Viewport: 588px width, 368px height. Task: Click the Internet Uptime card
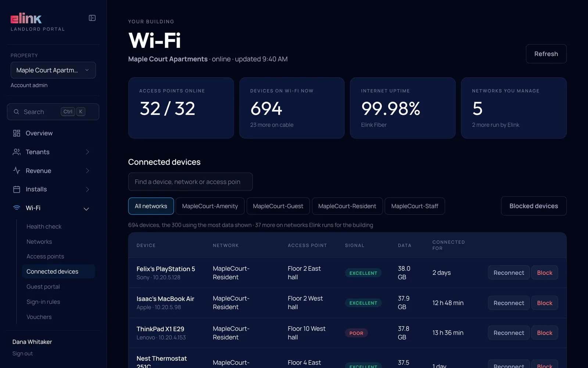point(403,108)
